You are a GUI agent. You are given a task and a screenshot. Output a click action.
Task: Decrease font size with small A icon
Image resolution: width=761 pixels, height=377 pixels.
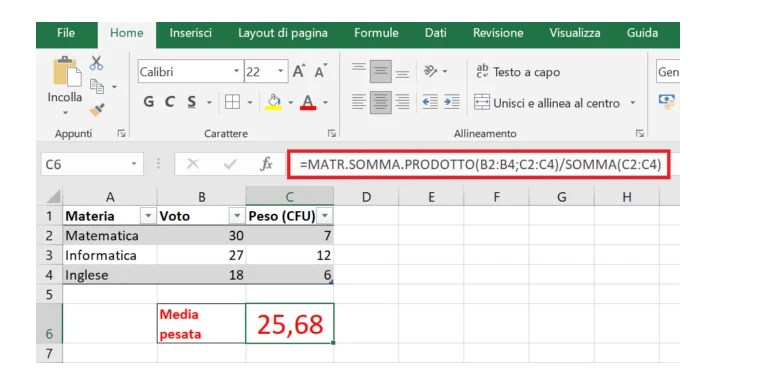321,72
